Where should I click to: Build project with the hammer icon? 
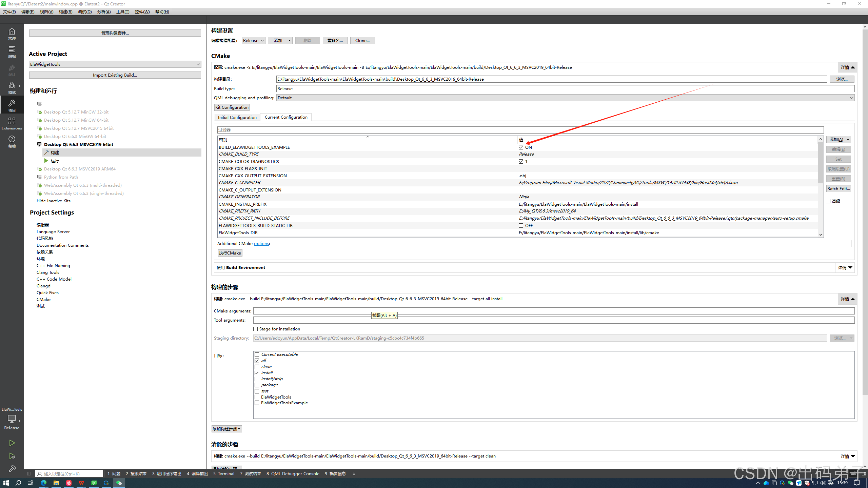(x=12, y=469)
